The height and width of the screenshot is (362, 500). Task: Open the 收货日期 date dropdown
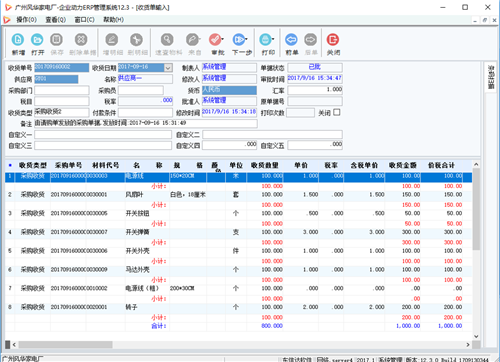pyautogui.click(x=168, y=68)
